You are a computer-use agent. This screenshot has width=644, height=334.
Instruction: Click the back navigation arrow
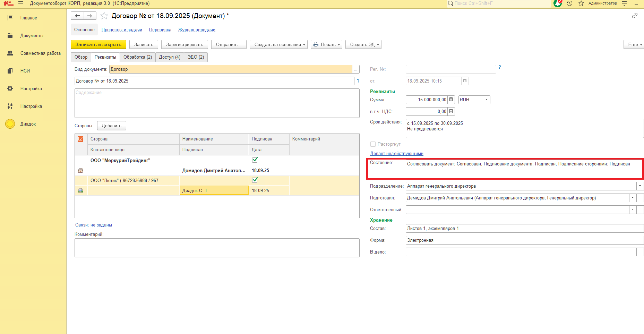tap(77, 16)
